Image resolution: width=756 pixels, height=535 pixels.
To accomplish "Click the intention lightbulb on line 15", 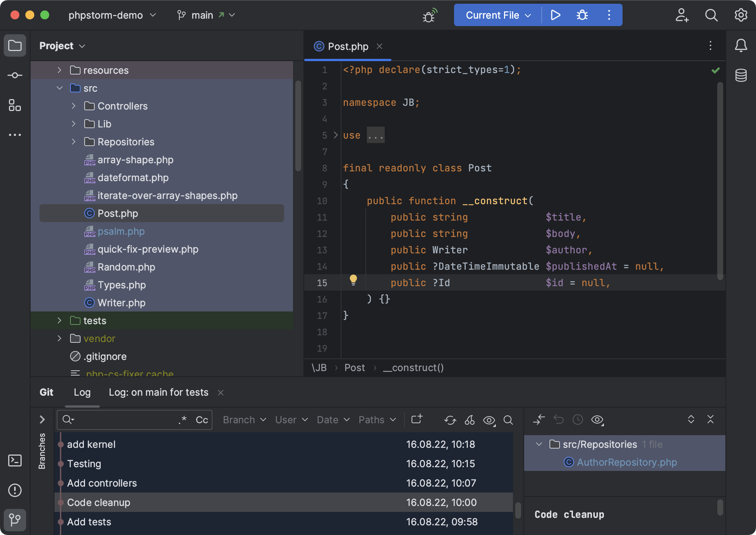I will click(353, 280).
